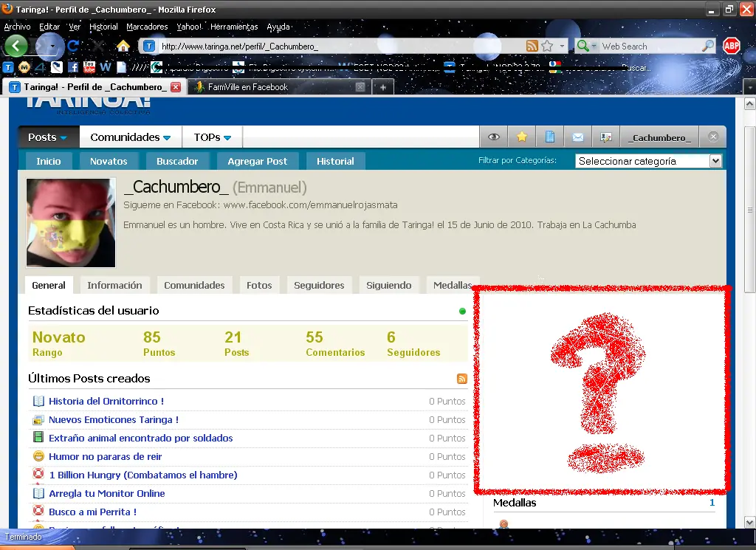Open the Seleccionar categoría combo box
This screenshot has width=756, height=550.
[x=648, y=161]
